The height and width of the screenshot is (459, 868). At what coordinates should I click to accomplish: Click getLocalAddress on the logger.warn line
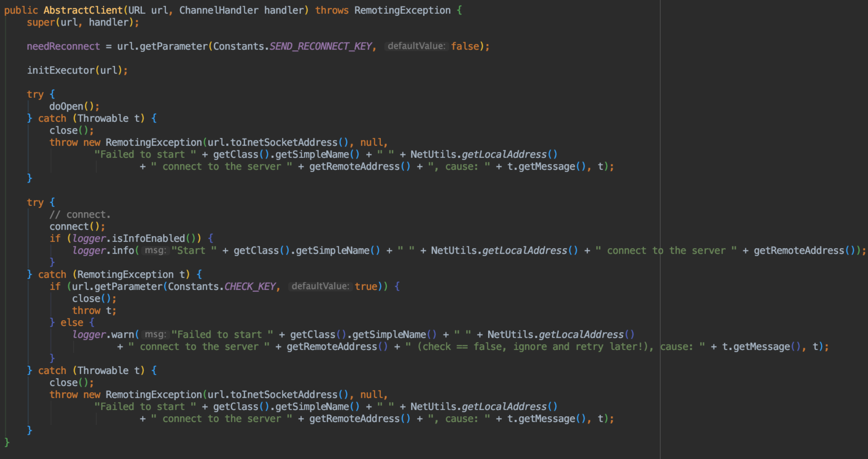tap(581, 335)
